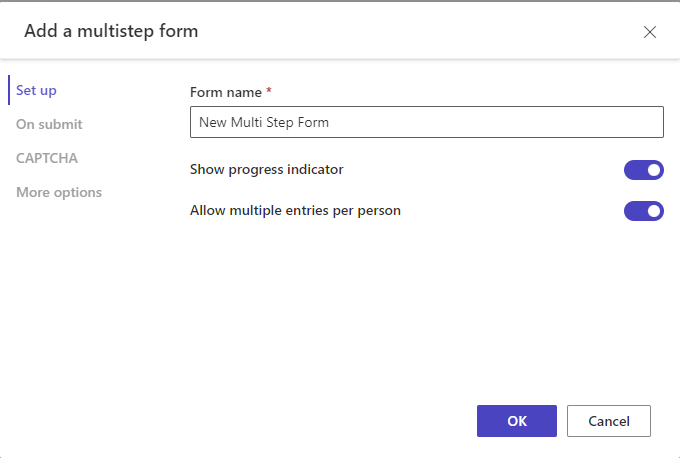This screenshot has height=458, width=680.
Task: Turn off Show progress indicator switch
Action: [644, 170]
